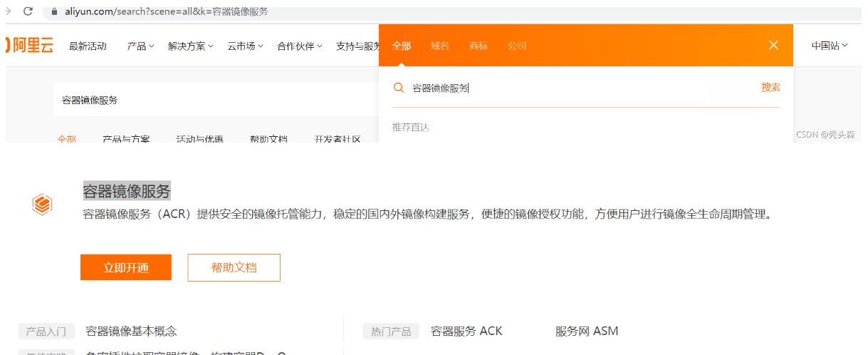Click the 帮助文档 outlined button
868x355 pixels.
tap(234, 267)
